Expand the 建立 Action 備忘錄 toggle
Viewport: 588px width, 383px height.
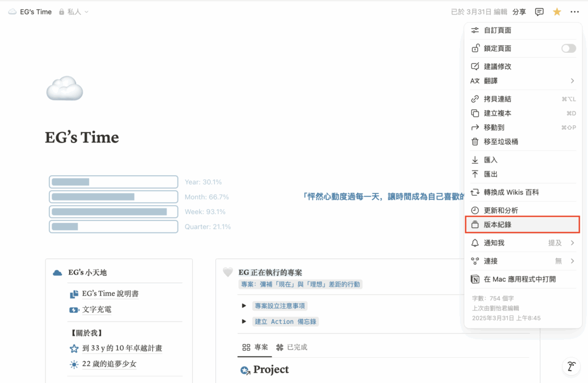[244, 322]
